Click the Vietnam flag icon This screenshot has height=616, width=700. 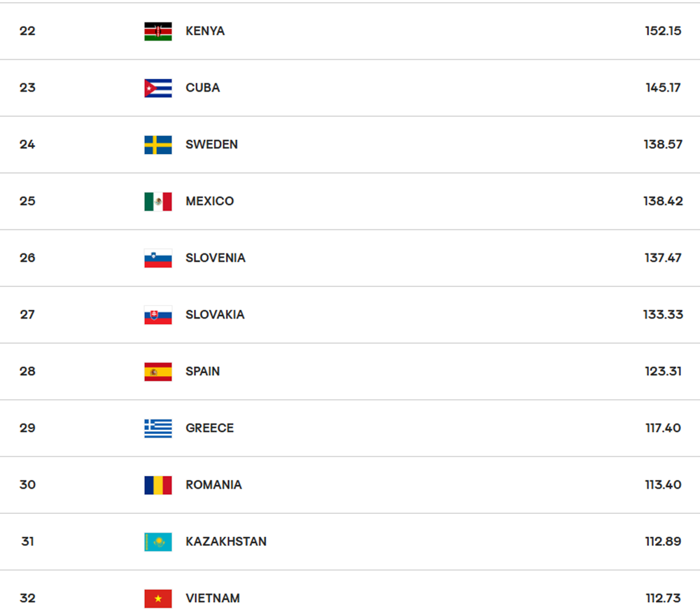point(158,598)
